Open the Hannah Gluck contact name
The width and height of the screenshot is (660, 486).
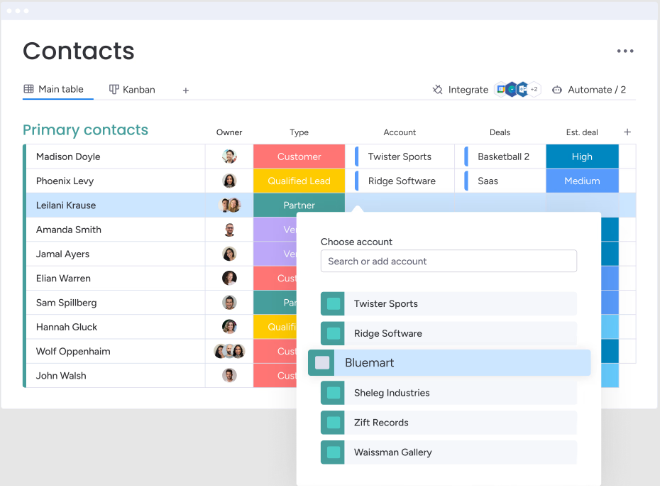click(67, 327)
